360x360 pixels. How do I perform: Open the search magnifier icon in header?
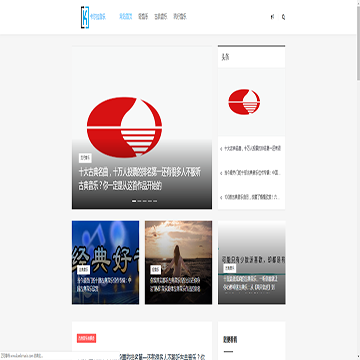click(283, 17)
